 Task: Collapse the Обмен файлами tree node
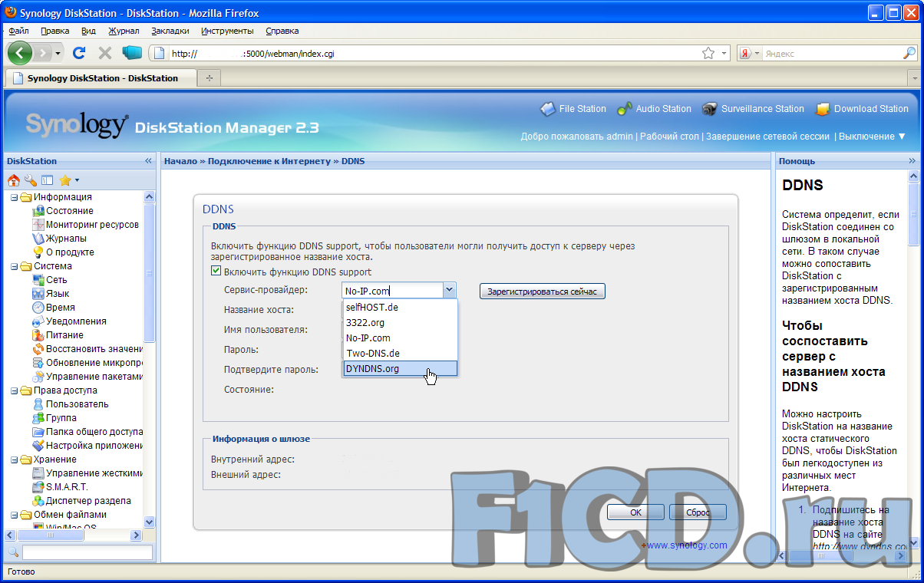tap(14, 515)
